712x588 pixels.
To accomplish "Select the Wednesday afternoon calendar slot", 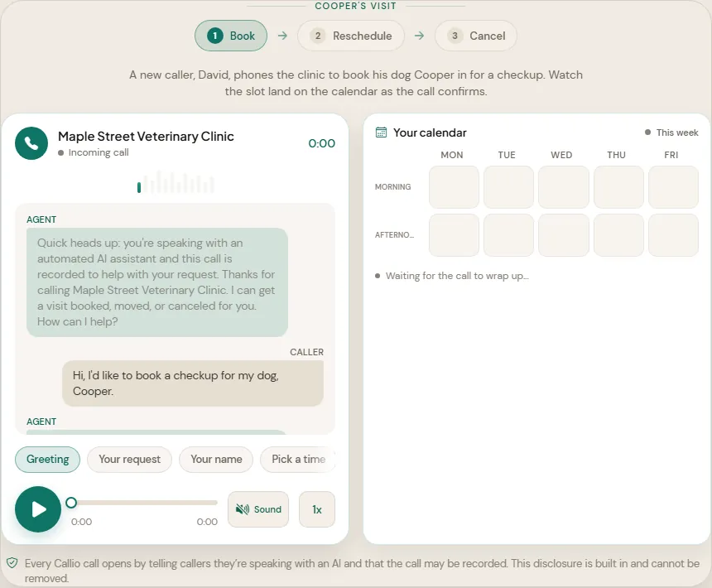I will click(564, 235).
